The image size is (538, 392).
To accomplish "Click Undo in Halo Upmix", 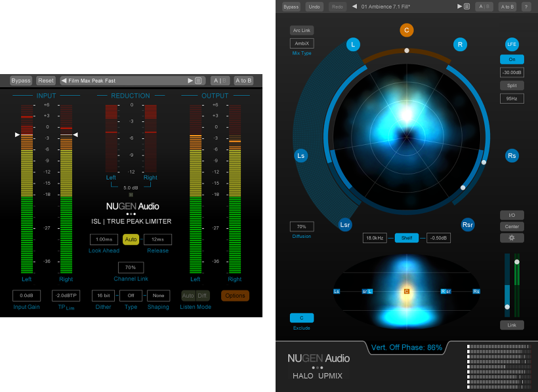I will (314, 7).
